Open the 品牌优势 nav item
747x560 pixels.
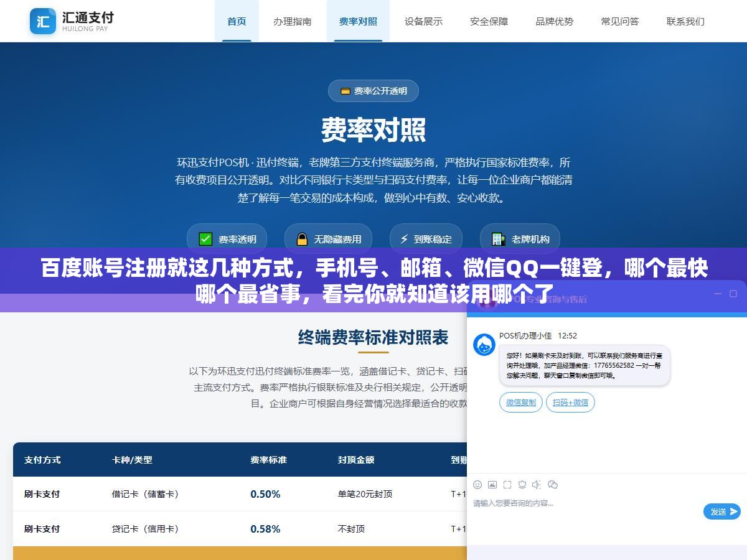click(555, 21)
